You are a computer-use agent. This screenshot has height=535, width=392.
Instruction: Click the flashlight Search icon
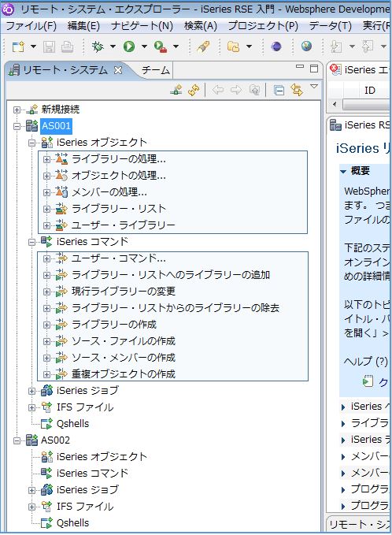pyautogui.click(x=203, y=46)
